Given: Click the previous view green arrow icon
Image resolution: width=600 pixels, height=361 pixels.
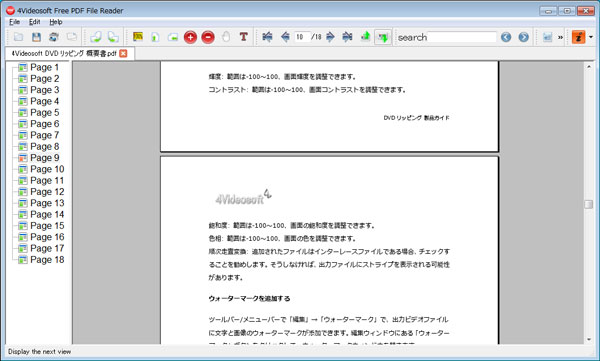Looking at the screenshot, I should click(365, 37).
